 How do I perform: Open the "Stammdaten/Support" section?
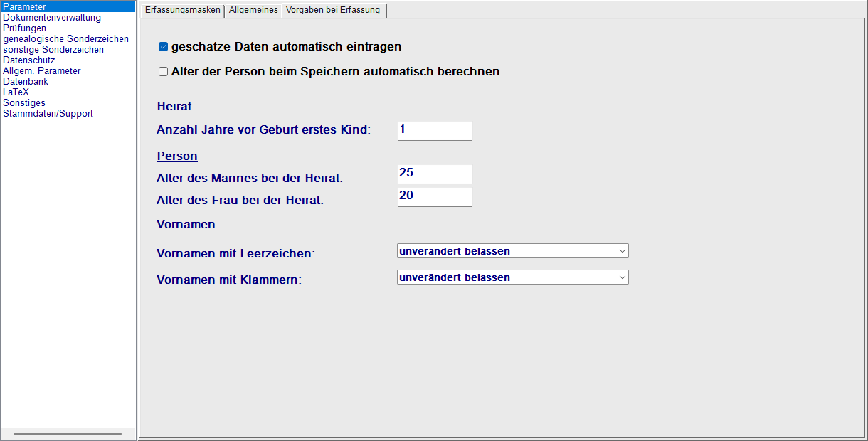(x=48, y=113)
